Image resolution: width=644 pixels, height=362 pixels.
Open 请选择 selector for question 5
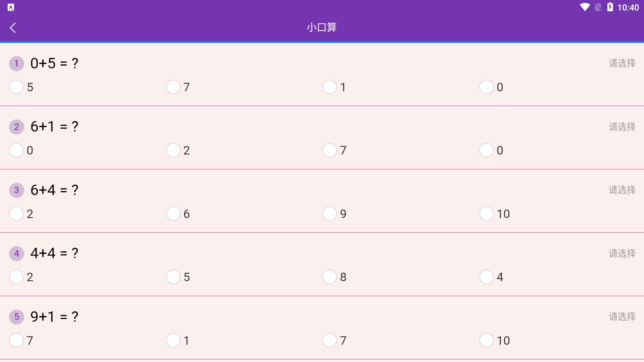point(622,317)
